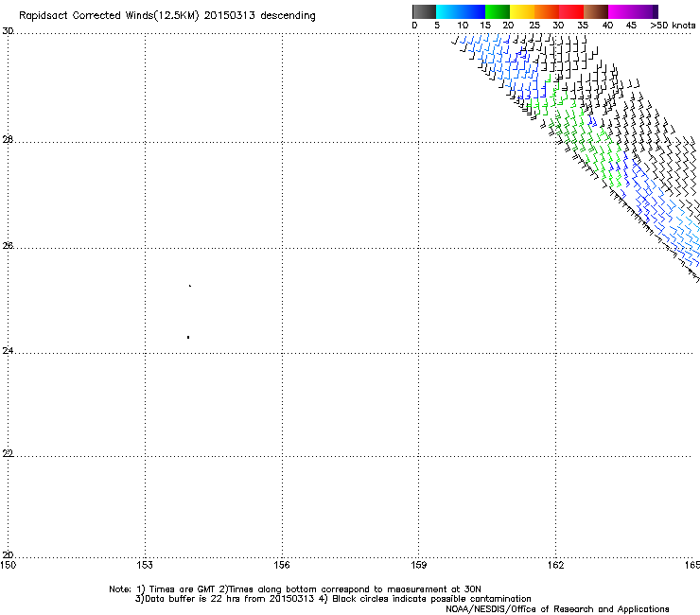Click the brown 35-40 knots color segment
The width and height of the screenshot is (700, 615).
tap(596, 11)
